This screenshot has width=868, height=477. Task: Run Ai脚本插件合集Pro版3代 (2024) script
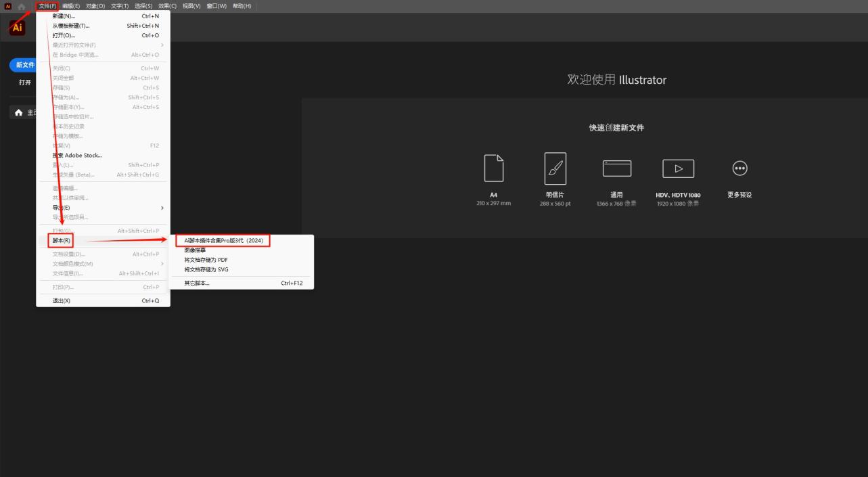click(x=223, y=241)
